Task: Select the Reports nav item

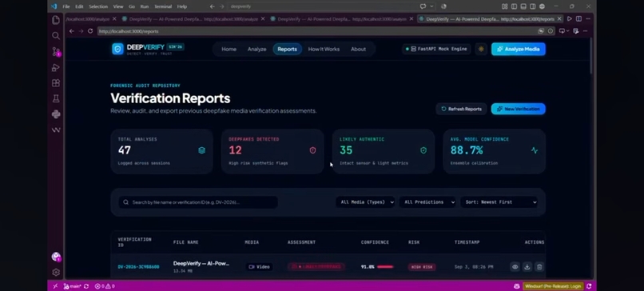Action: tap(287, 50)
